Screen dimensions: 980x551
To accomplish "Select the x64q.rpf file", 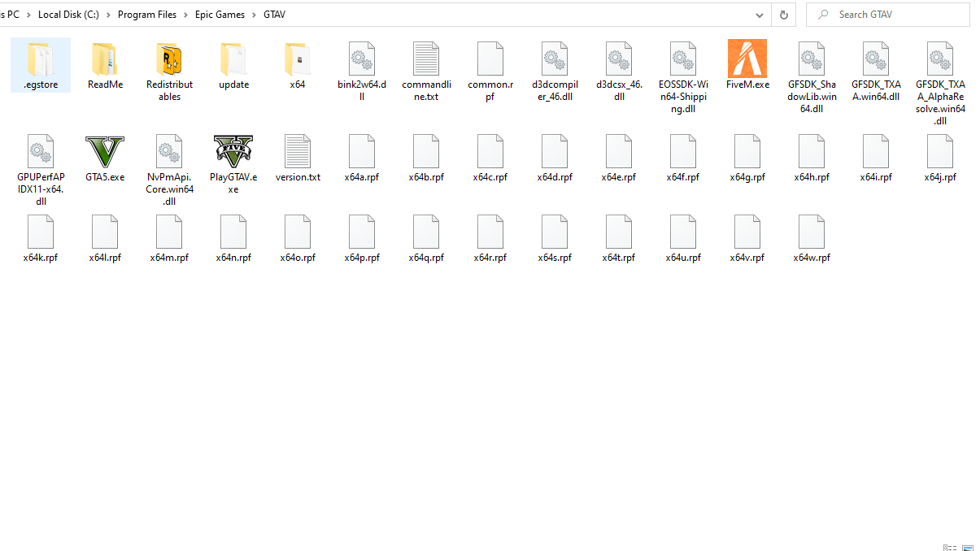I will pyautogui.click(x=426, y=238).
